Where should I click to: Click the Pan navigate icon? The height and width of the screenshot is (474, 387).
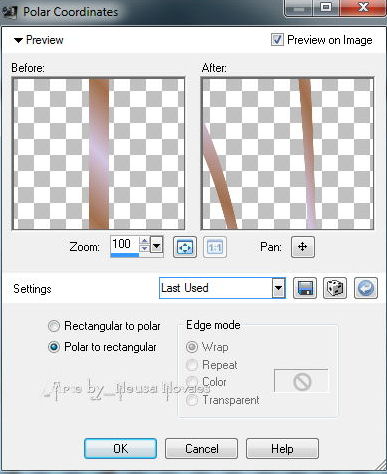click(302, 247)
